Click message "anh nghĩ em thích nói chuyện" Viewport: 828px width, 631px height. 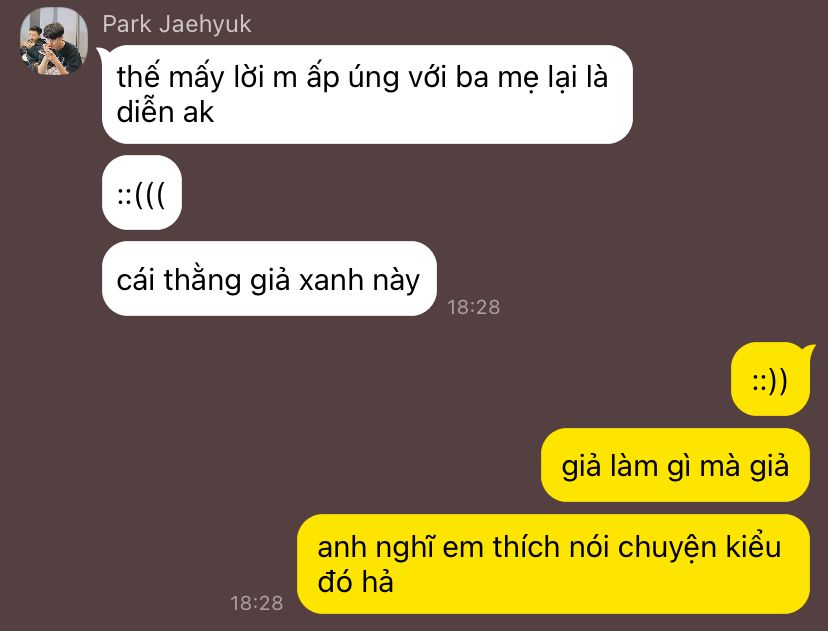553,564
